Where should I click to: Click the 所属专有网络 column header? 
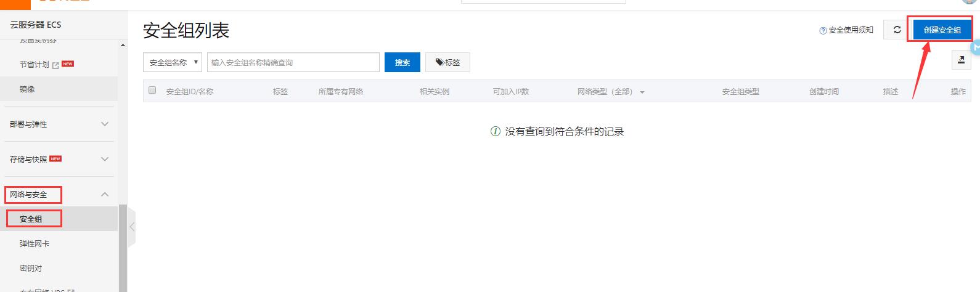341,92
